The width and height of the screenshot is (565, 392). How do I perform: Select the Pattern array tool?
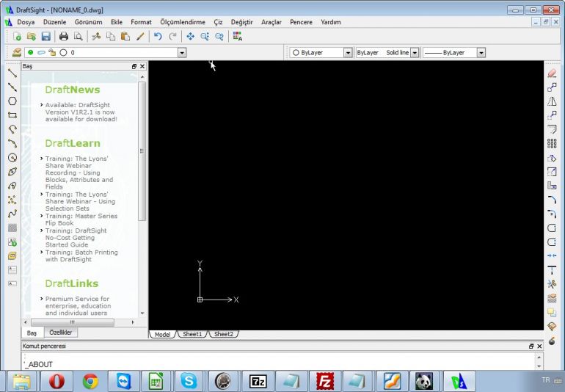tap(552, 144)
